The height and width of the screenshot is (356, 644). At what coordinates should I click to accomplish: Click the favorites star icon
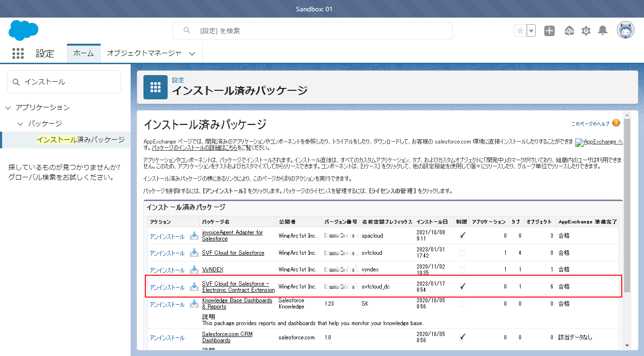[x=520, y=30]
